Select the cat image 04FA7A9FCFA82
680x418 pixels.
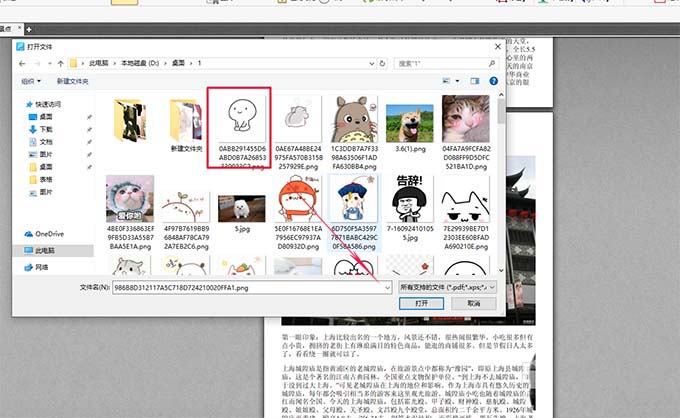tap(466, 134)
